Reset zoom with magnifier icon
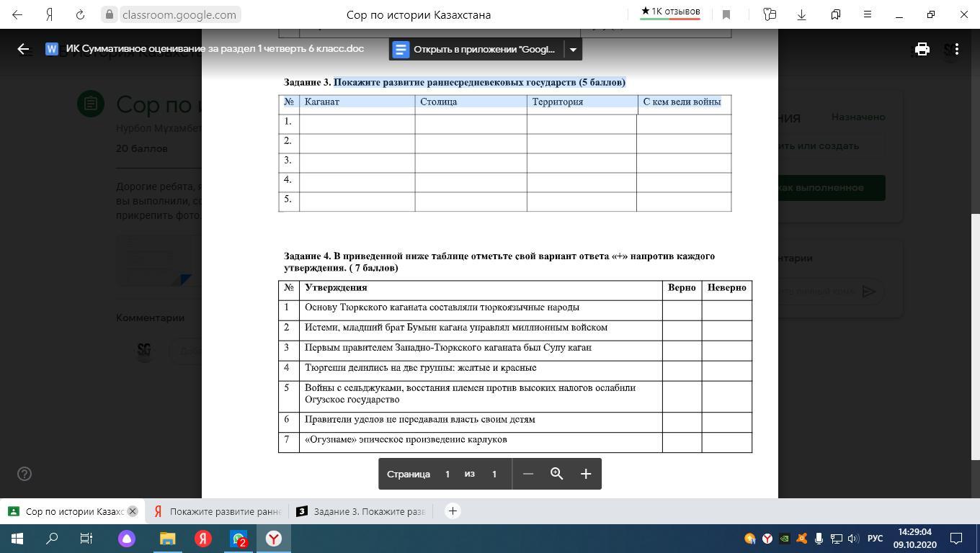The width and height of the screenshot is (980, 553). pos(557,474)
